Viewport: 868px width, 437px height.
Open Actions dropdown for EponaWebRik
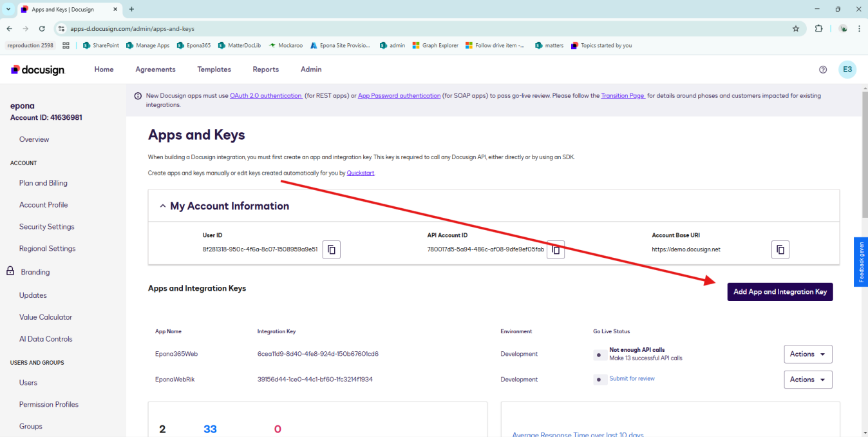click(808, 380)
